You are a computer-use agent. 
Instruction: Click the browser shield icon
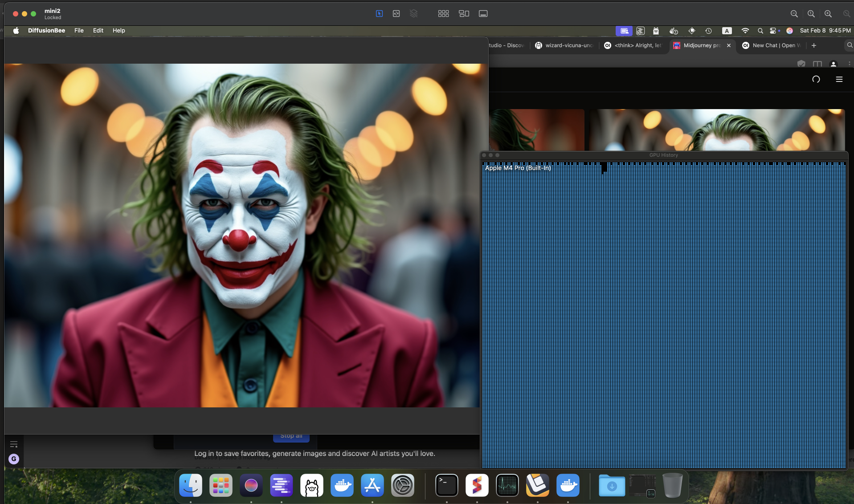point(801,64)
